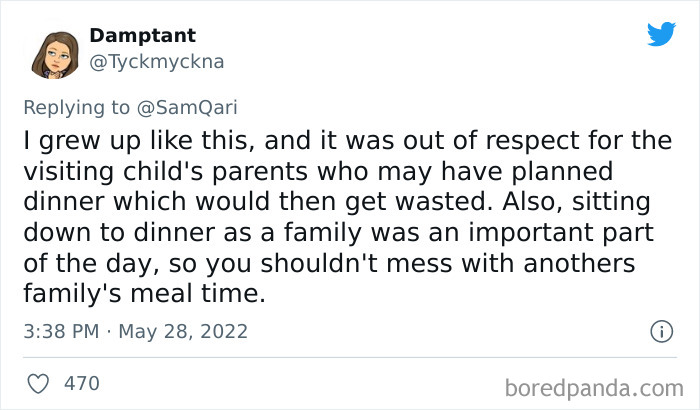
Task: Click the Twitter bird logo
Action: [x=661, y=35]
